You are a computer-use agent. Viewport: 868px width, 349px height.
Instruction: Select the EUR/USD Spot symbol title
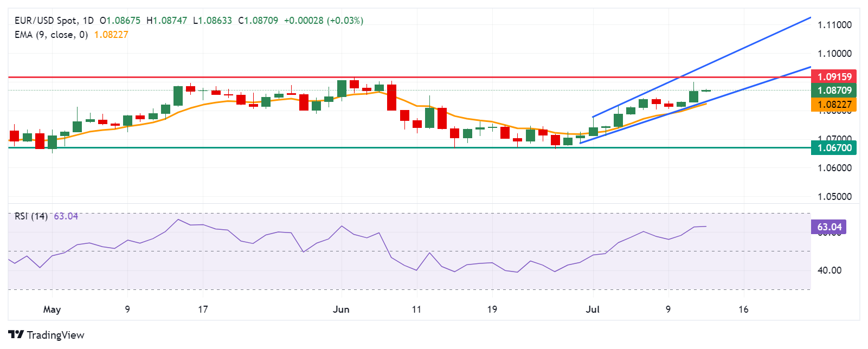(x=46, y=21)
